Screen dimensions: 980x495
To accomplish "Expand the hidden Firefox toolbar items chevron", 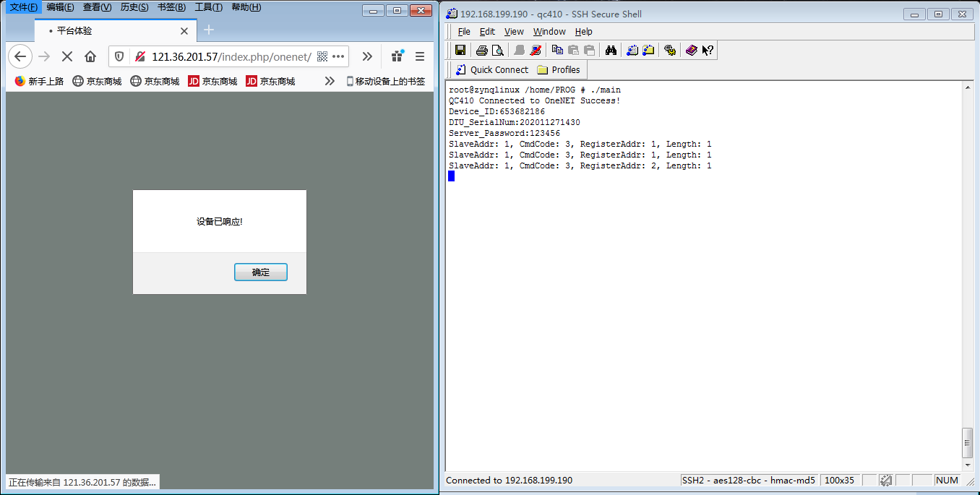I will tap(367, 56).
